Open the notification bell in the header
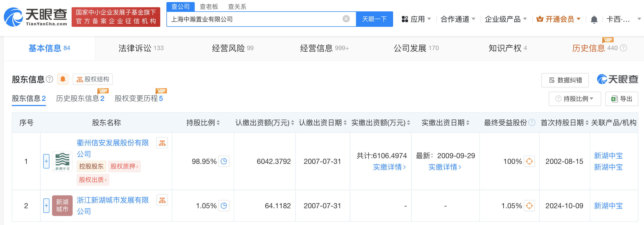 click(x=594, y=19)
